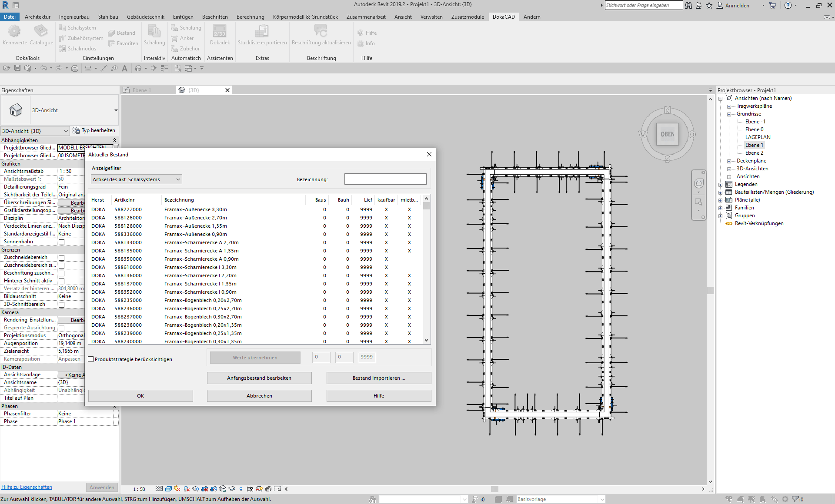This screenshot has height=504, width=835.
Task: Expand the Deckenpläne tree node
Action: pyautogui.click(x=729, y=161)
